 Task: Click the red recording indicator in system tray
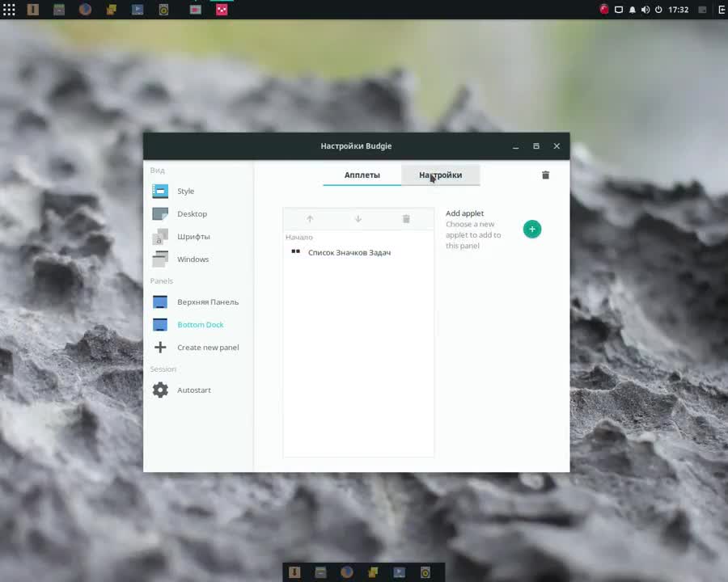click(603, 9)
